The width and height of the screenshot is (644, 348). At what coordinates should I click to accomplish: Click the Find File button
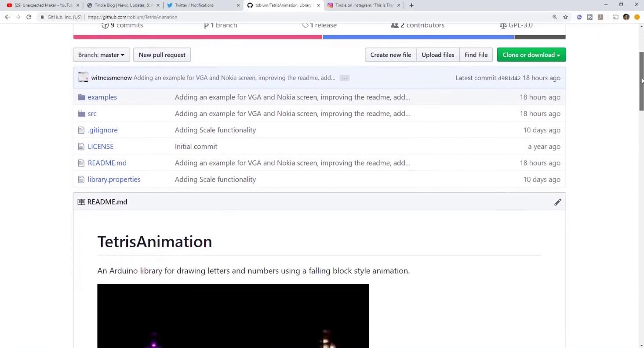[476, 55]
